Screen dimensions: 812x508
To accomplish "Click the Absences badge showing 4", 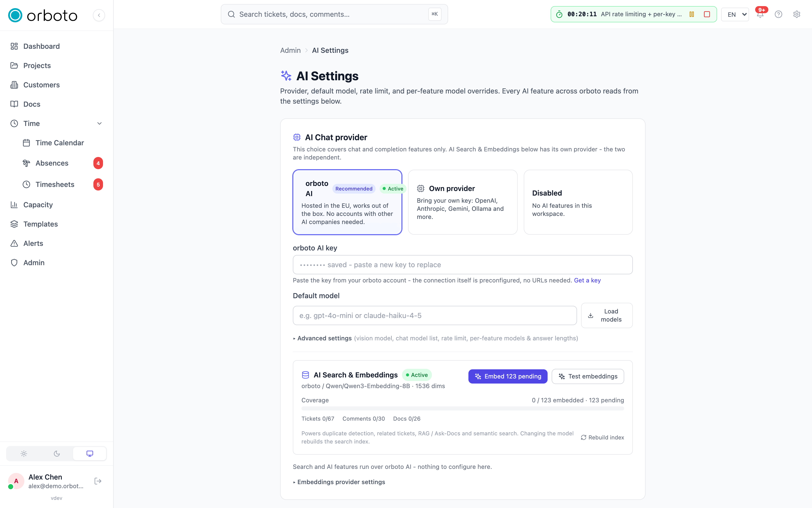I will click(98, 163).
